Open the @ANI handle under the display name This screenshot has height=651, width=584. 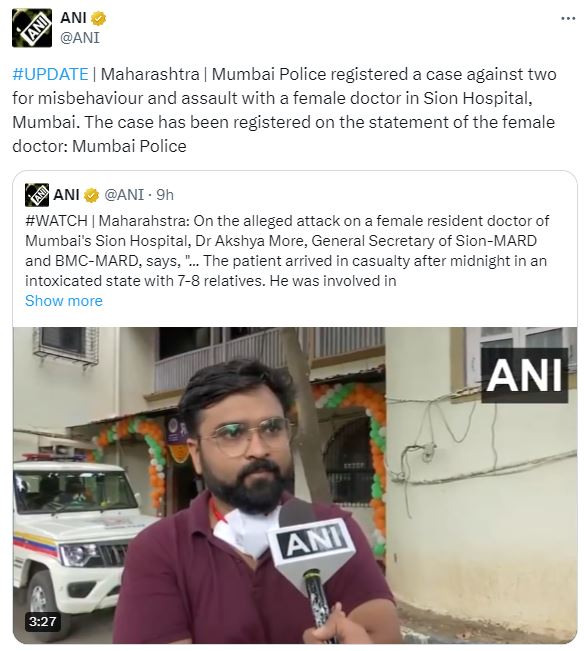(80, 38)
